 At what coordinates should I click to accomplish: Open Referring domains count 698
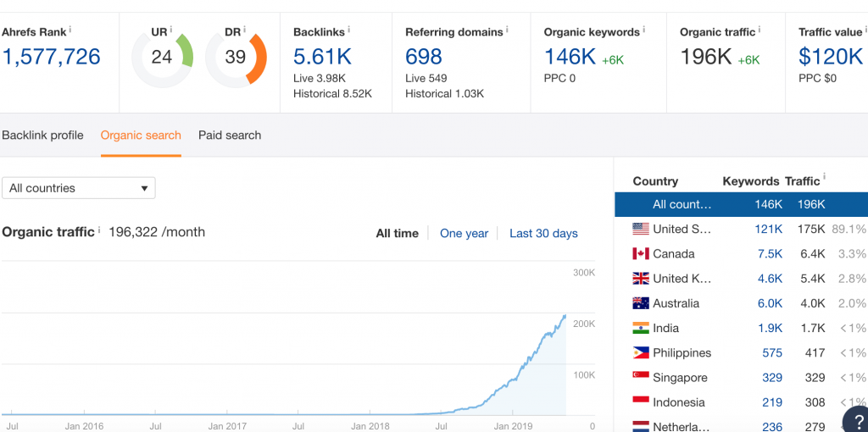point(424,57)
